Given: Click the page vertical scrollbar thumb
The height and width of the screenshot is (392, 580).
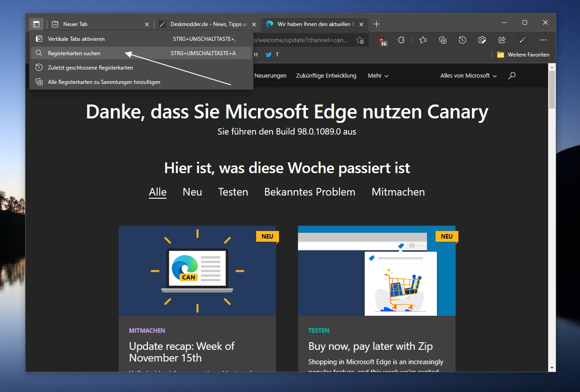Looking at the screenshot, I should click(552, 89).
